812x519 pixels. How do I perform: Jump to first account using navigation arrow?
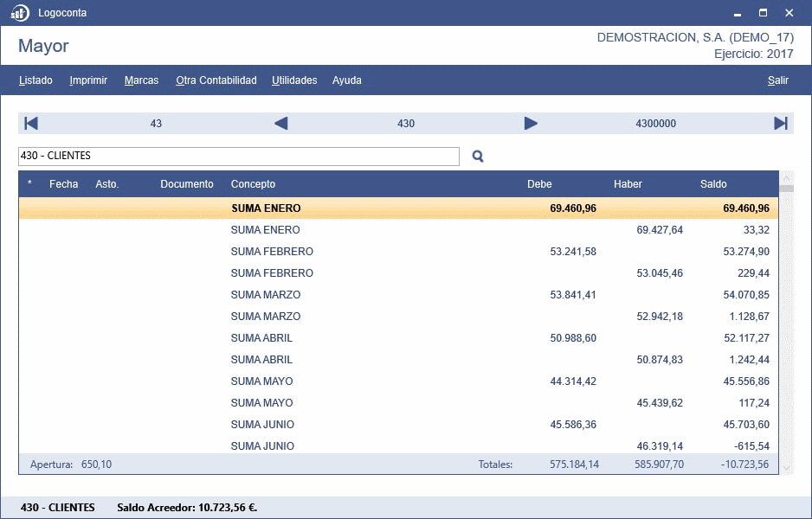pyautogui.click(x=31, y=124)
